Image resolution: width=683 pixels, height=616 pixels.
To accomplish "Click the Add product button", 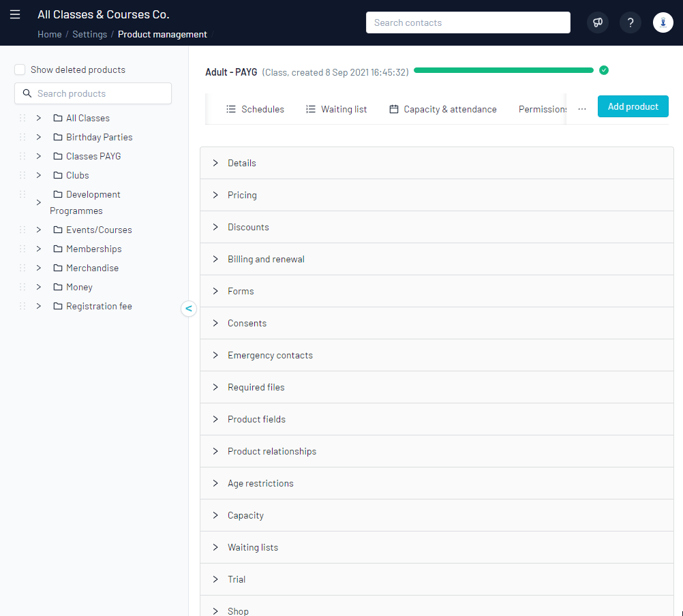I will click(x=633, y=106).
